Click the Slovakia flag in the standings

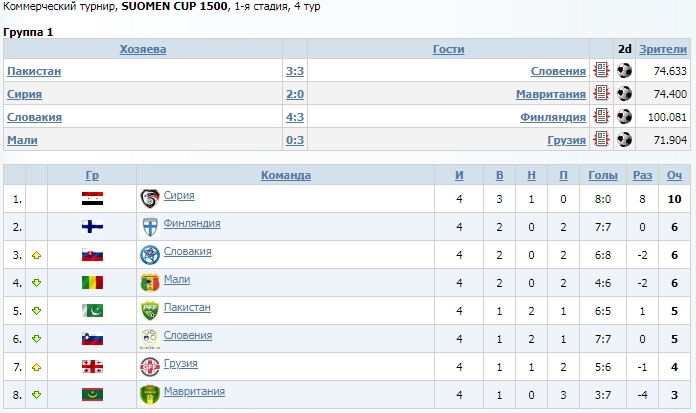click(93, 255)
